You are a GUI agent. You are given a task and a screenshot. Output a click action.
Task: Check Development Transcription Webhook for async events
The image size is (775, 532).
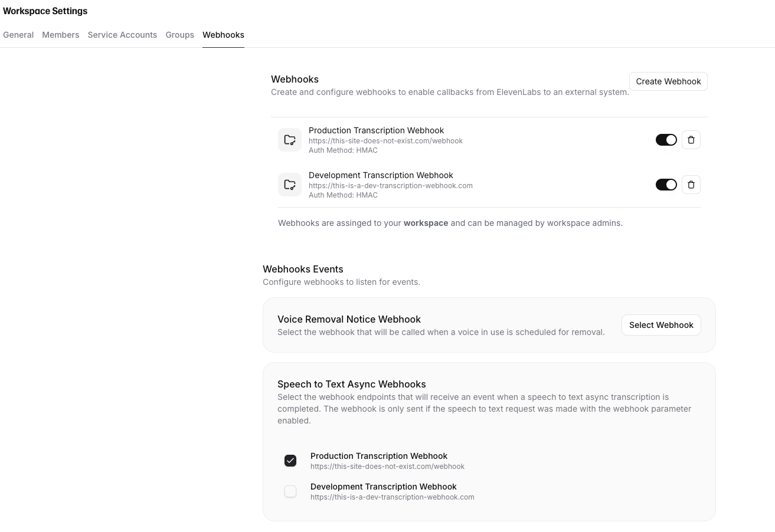click(x=290, y=491)
